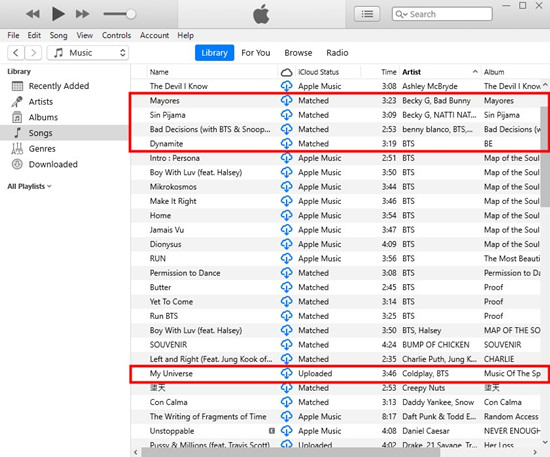The image size is (550, 457).
Task: Click cloud download icon for Con Calma
Action: [x=287, y=402]
